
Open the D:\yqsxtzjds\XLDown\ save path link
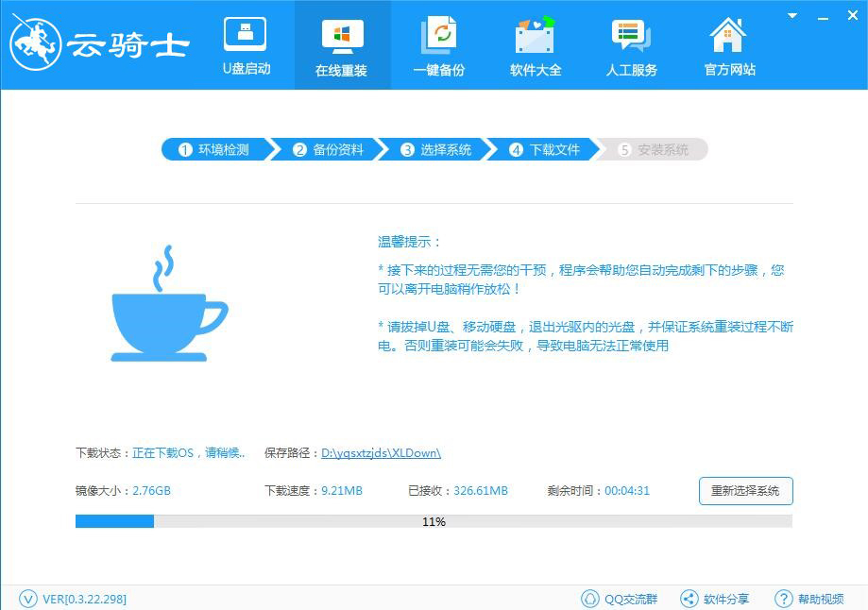point(382,452)
